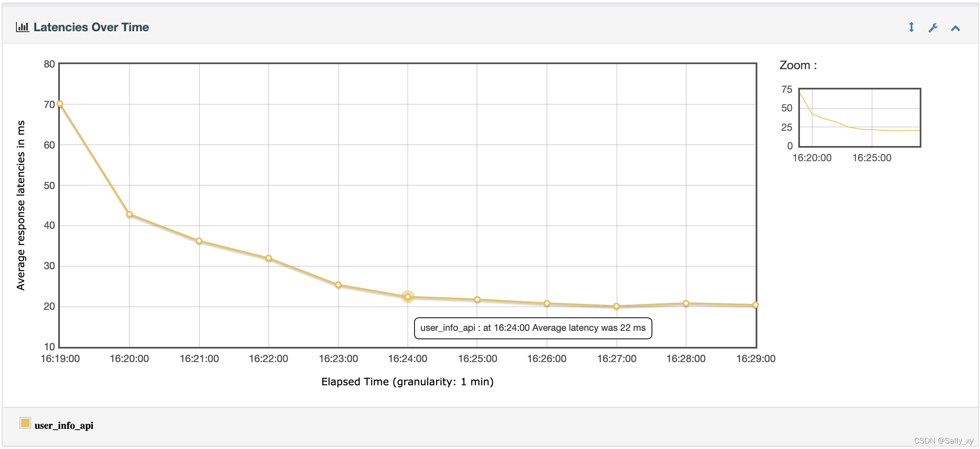Click the 16:29:00 x-axis tick label
This screenshot has width=980, height=449.
(756, 359)
